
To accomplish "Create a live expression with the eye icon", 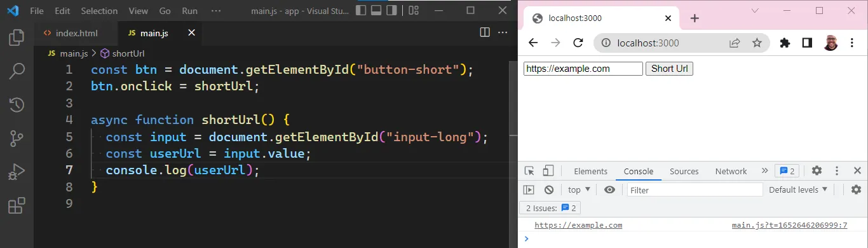I will pyautogui.click(x=609, y=189).
